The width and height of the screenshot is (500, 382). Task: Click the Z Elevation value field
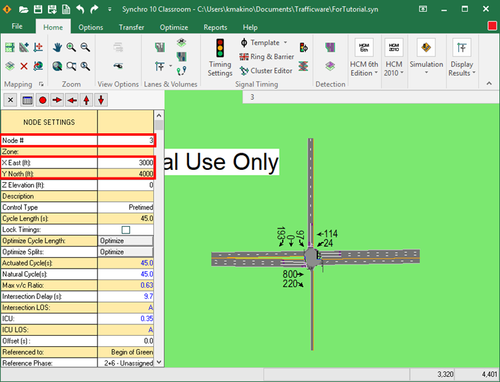click(126, 185)
